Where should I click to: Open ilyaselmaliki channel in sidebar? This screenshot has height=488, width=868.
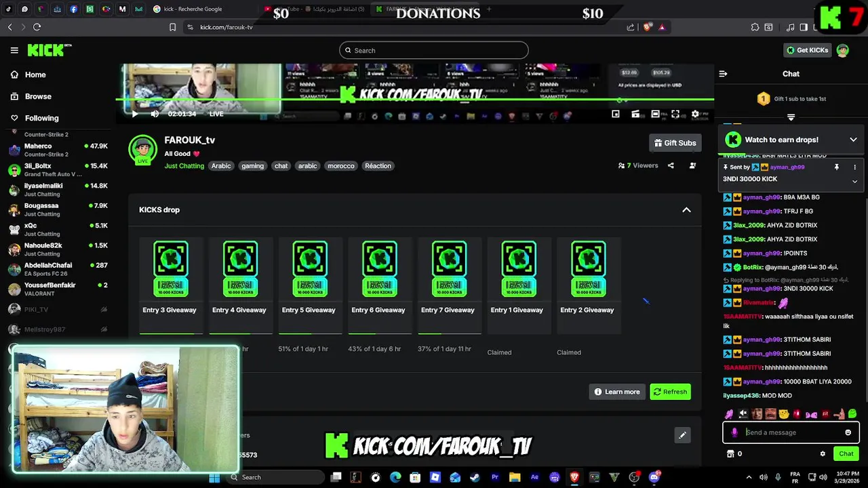[x=58, y=189]
